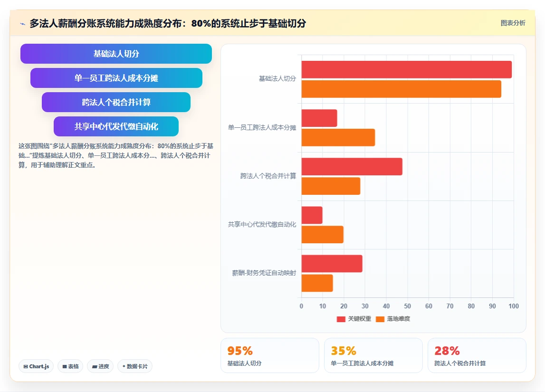Click the red bar for 薪酬-财务凭证自动映射
This screenshot has width=545, height=392.
pos(332,264)
